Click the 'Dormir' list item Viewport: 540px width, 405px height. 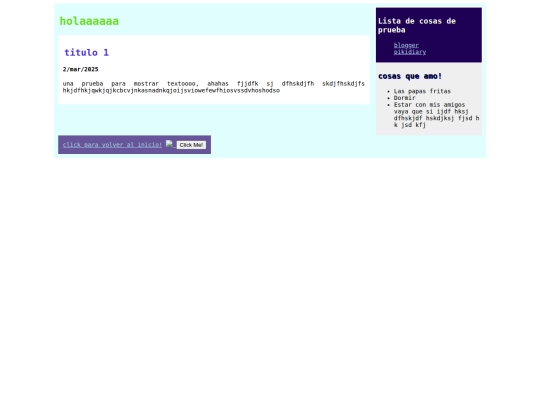[x=404, y=98]
